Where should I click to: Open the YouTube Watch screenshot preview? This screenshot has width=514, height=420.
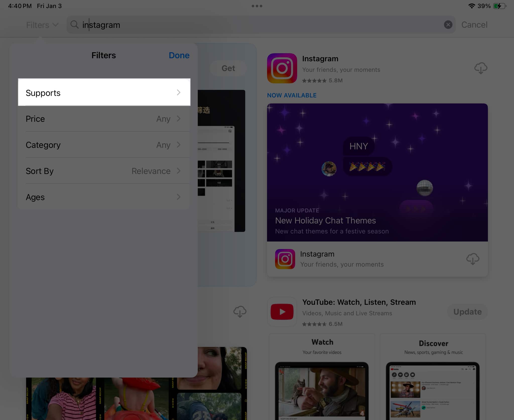322,377
